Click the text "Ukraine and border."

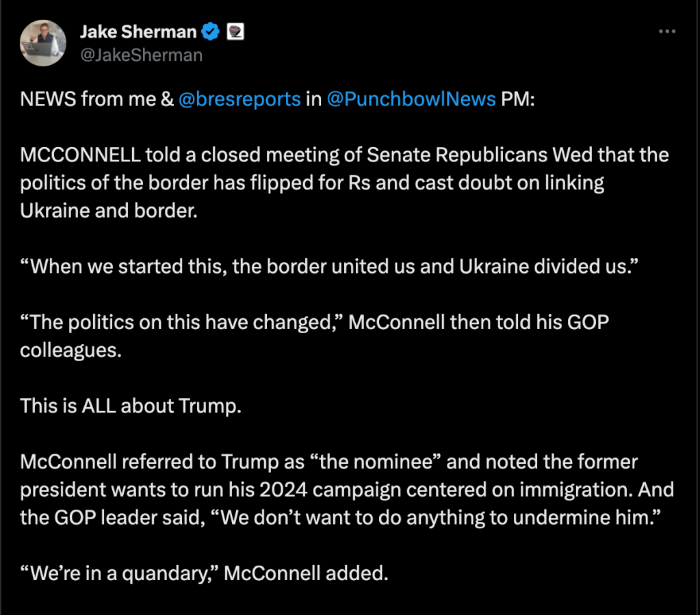108,210
